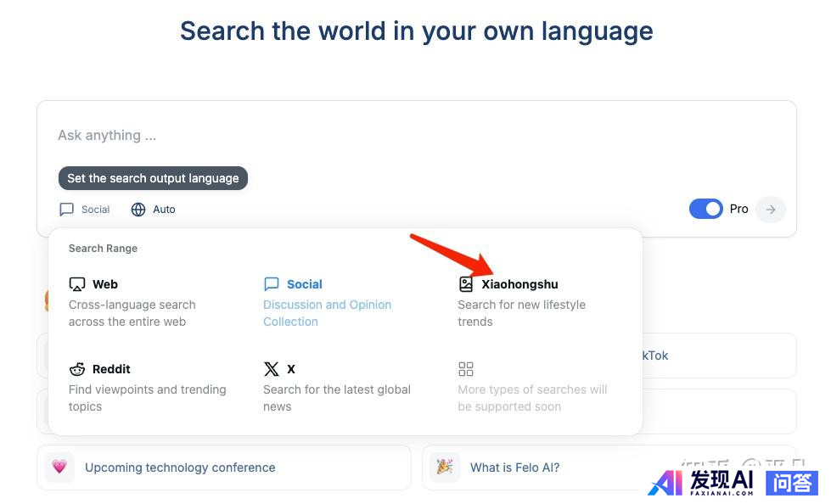
Task: Click the X logo icon
Action: tap(272, 369)
